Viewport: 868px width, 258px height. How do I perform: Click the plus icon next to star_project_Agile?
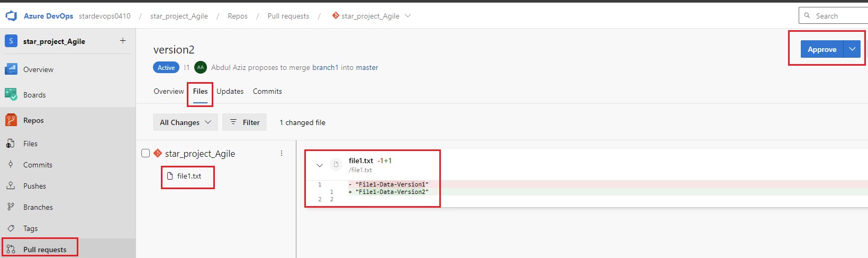pos(123,41)
